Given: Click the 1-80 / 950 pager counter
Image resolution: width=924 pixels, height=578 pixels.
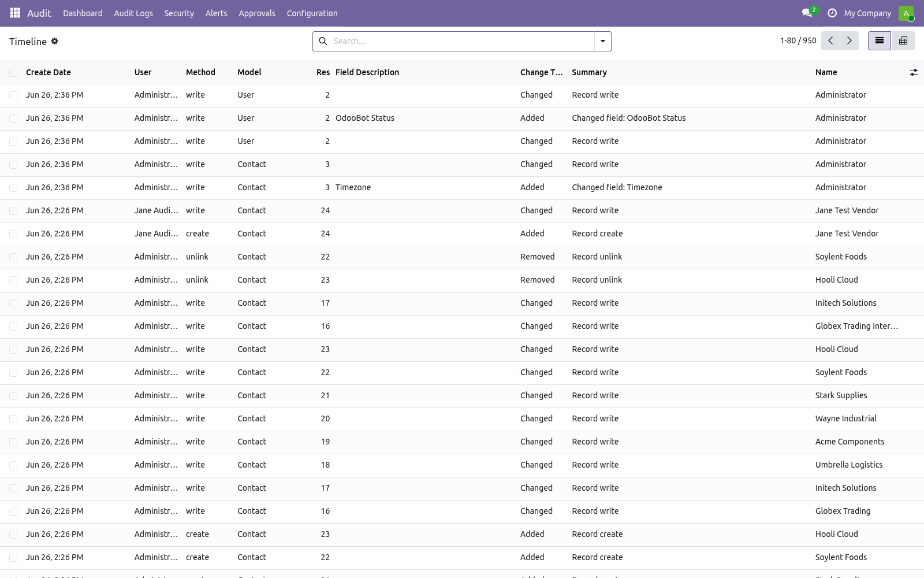Looking at the screenshot, I should coord(798,40).
